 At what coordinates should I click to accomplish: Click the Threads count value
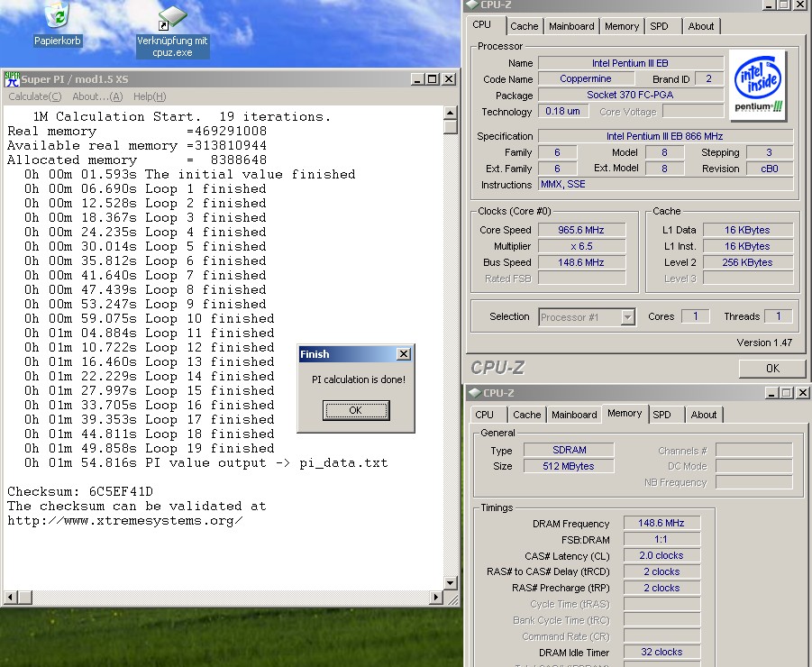coord(779,315)
